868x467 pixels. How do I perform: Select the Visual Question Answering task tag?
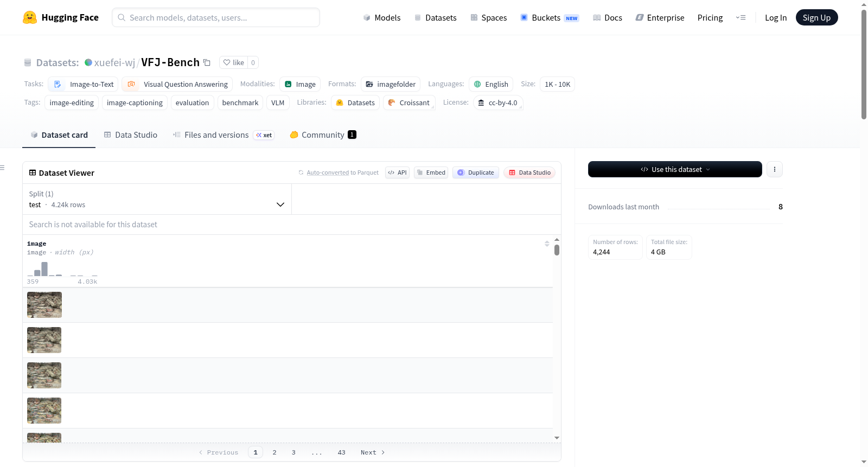pyautogui.click(x=177, y=84)
